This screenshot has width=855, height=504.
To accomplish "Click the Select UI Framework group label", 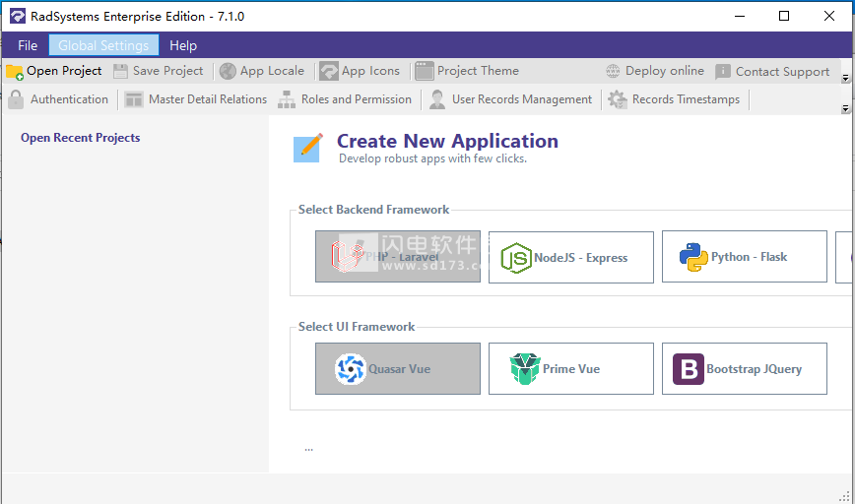I will click(x=357, y=327).
